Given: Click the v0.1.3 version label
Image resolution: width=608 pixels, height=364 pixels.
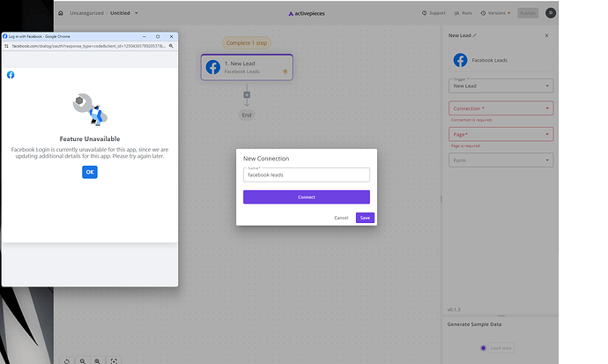Looking at the screenshot, I should (x=454, y=309).
